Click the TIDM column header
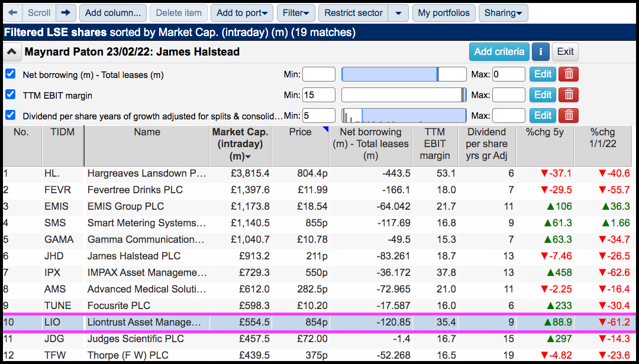This screenshot has height=364, width=639. 62,146
